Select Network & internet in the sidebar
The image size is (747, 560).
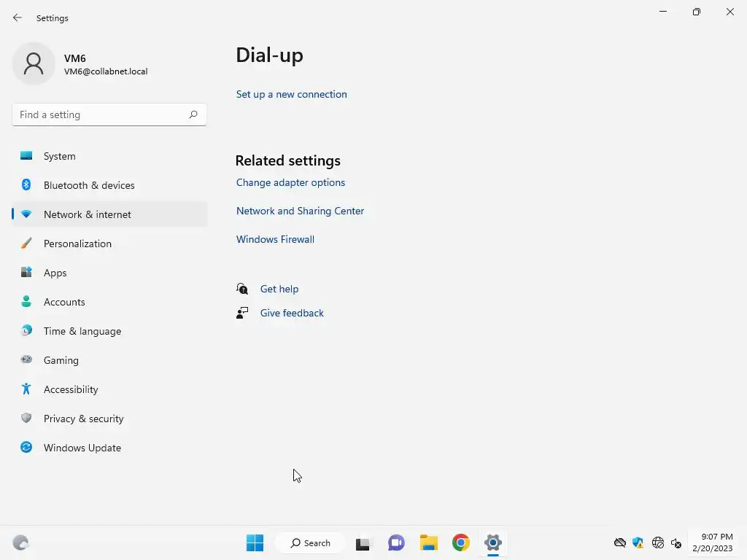[x=109, y=214]
